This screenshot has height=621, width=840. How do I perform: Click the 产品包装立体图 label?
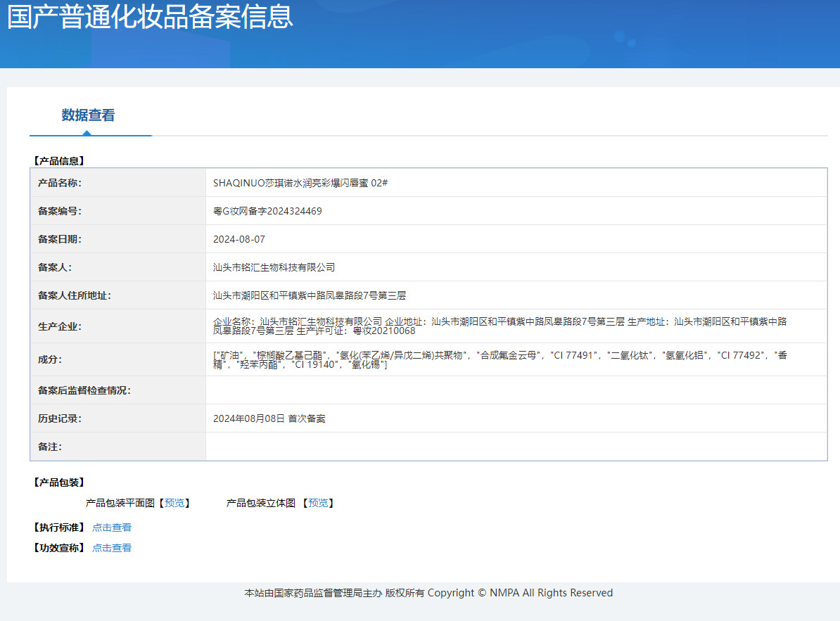tap(260, 503)
